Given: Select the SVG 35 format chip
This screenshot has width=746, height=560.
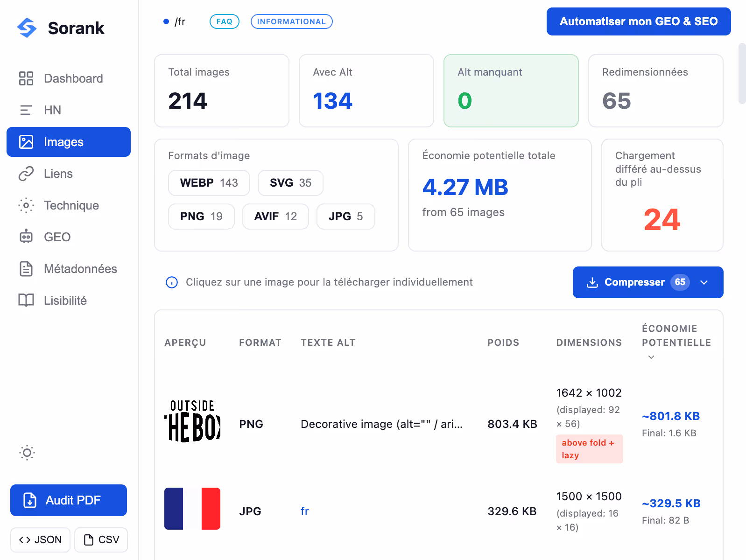Looking at the screenshot, I should tap(290, 183).
